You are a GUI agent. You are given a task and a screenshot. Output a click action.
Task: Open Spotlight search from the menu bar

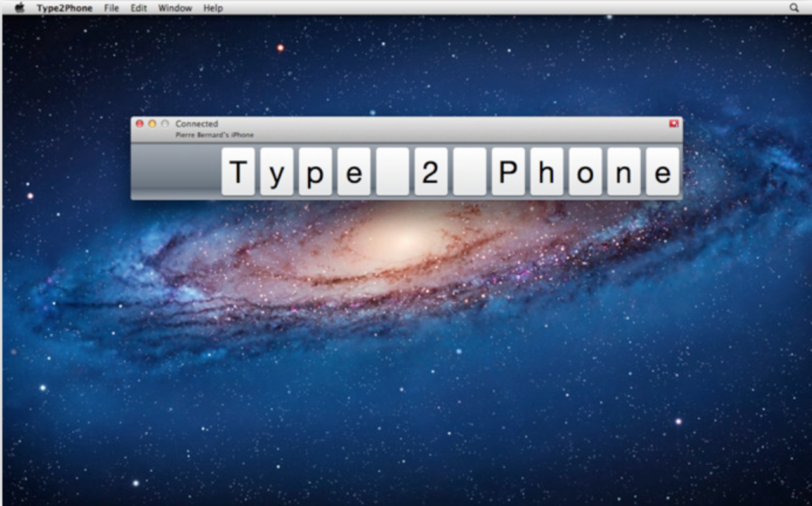point(794,8)
